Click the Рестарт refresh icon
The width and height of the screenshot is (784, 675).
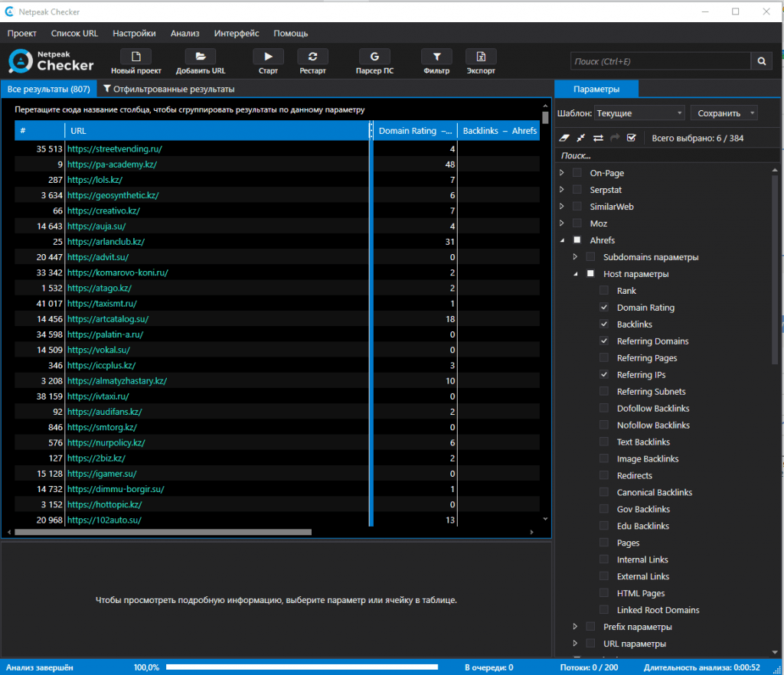click(x=312, y=57)
